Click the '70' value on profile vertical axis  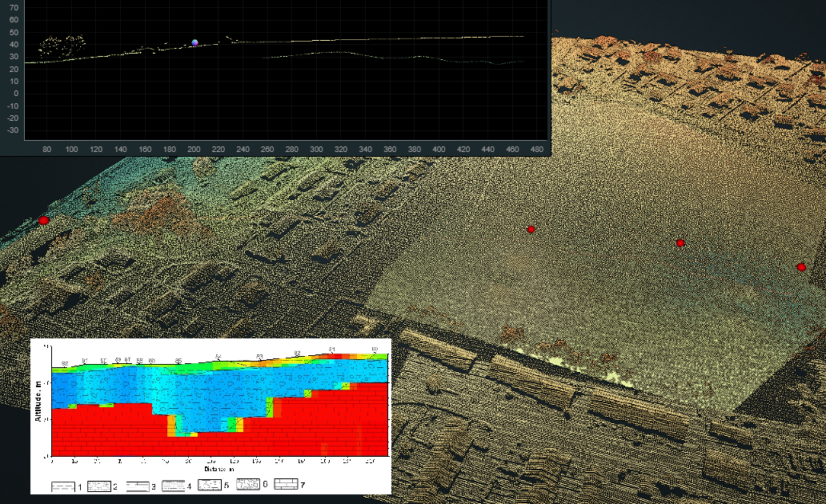point(14,8)
